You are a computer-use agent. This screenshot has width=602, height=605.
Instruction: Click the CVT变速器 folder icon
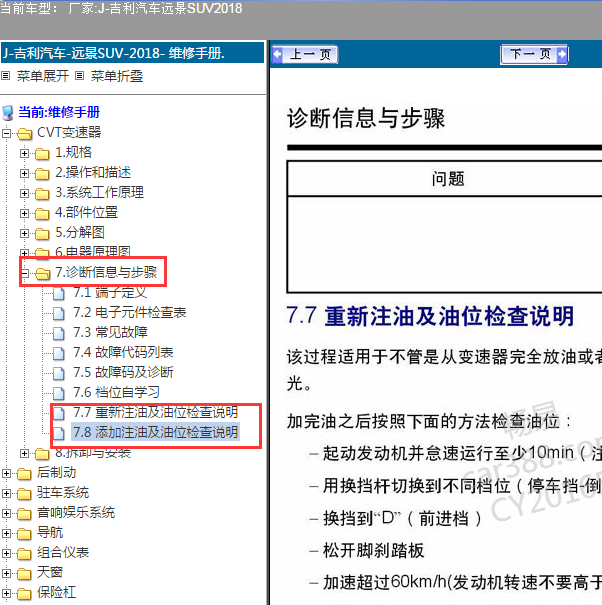[x=24, y=134]
